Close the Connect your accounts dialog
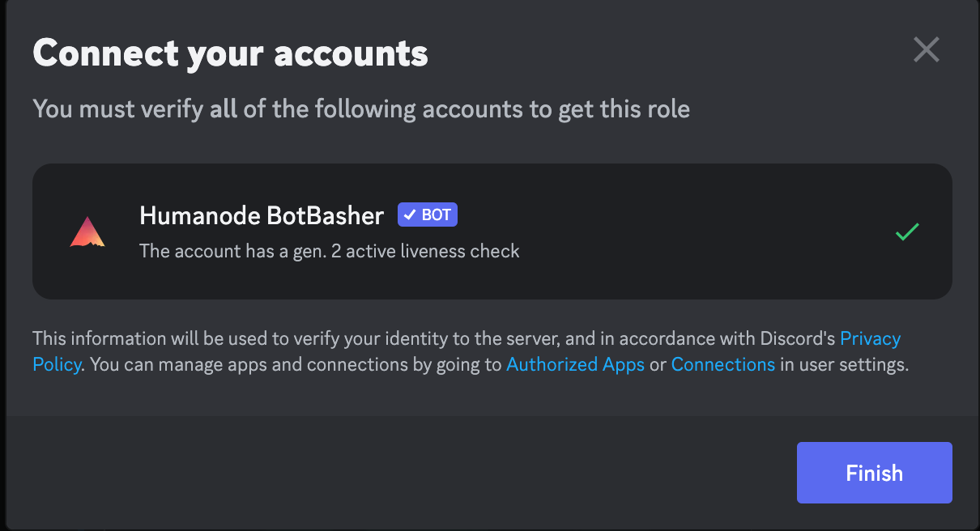This screenshot has width=980, height=531. [x=926, y=50]
